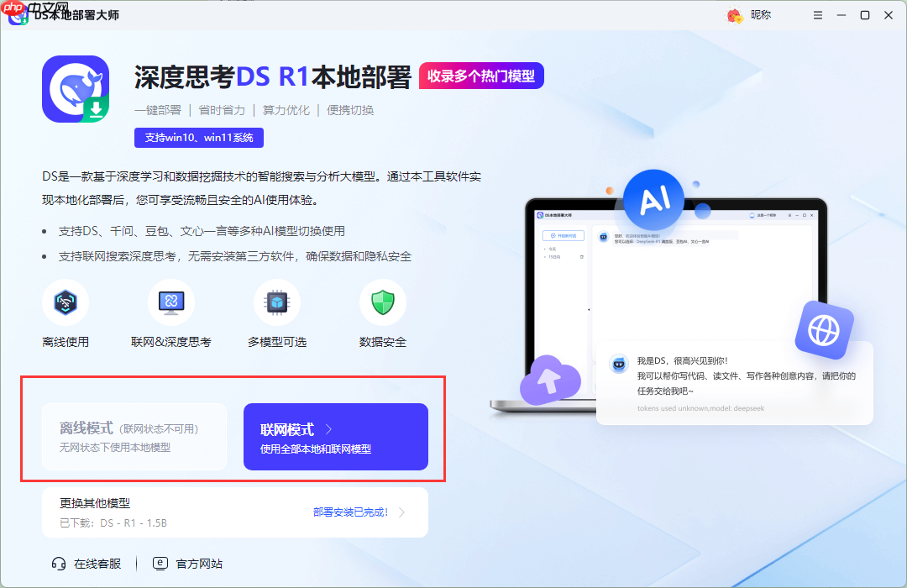Viewport: 907px width, 588px height.
Task: Click the 联网&深度思考 icon
Action: coord(171,302)
